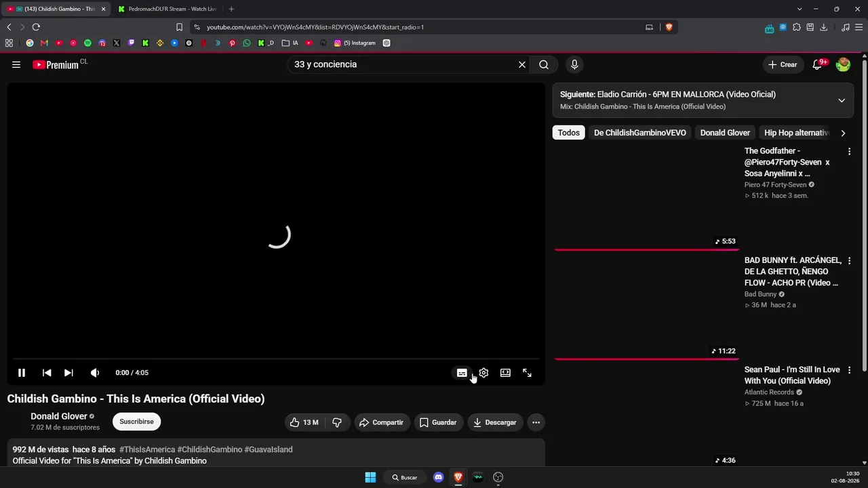This screenshot has height=488, width=868.
Task: Filter by De ChildishGambinoVEVO chip
Action: [639, 133]
